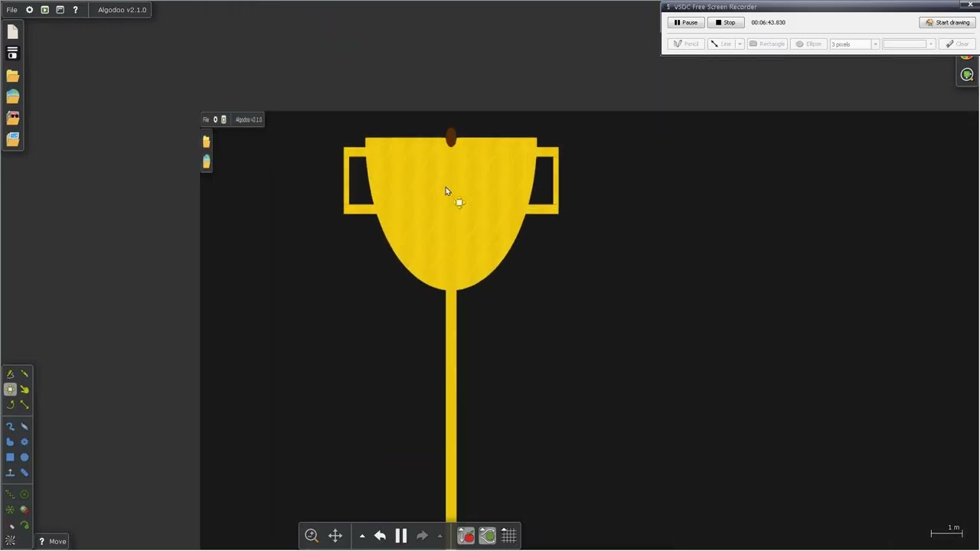Select the Chain tool
The width and height of the screenshot is (980, 551).
click(x=10, y=427)
